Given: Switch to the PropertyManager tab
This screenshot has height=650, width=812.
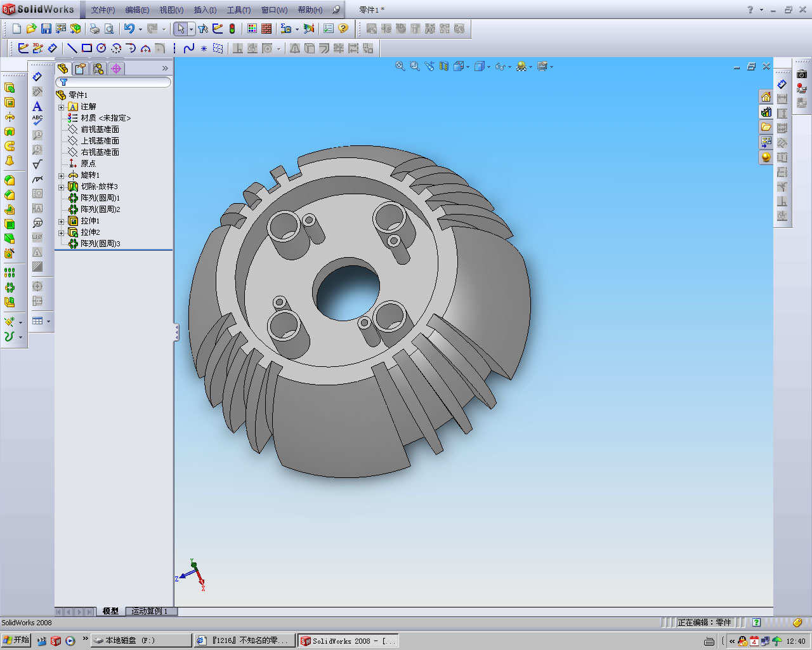Looking at the screenshot, I should click(x=80, y=69).
